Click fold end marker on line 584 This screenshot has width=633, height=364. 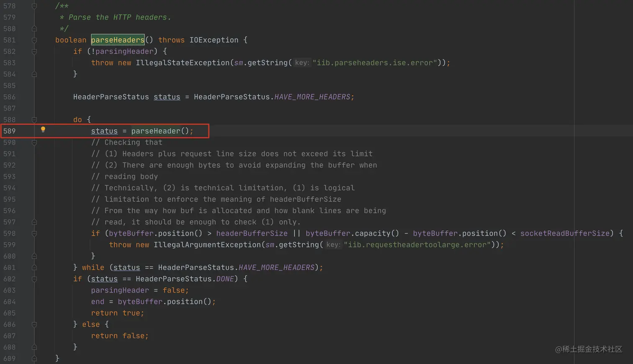pyautogui.click(x=34, y=74)
